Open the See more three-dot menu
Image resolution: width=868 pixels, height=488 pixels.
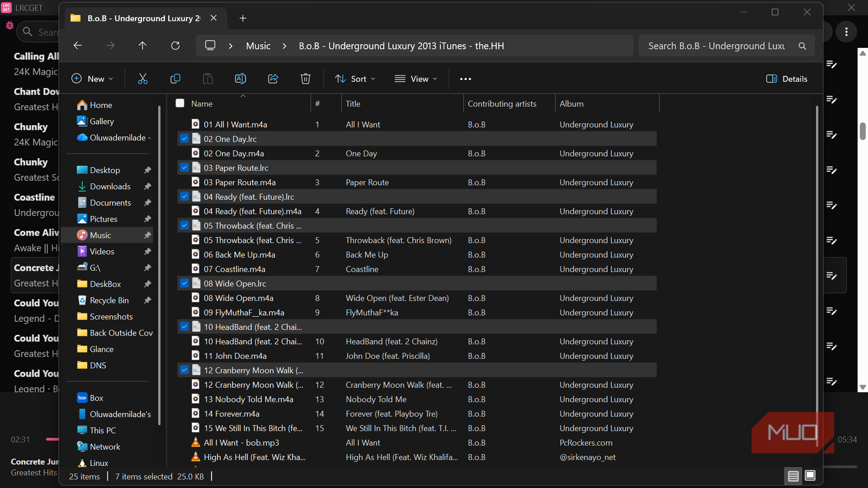[466, 79]
